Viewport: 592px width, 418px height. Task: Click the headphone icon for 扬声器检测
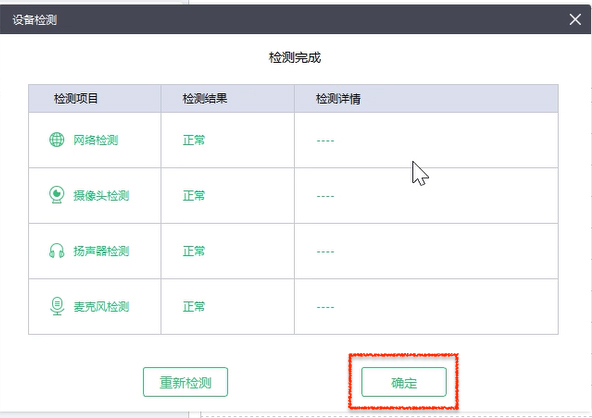point(57,251)
